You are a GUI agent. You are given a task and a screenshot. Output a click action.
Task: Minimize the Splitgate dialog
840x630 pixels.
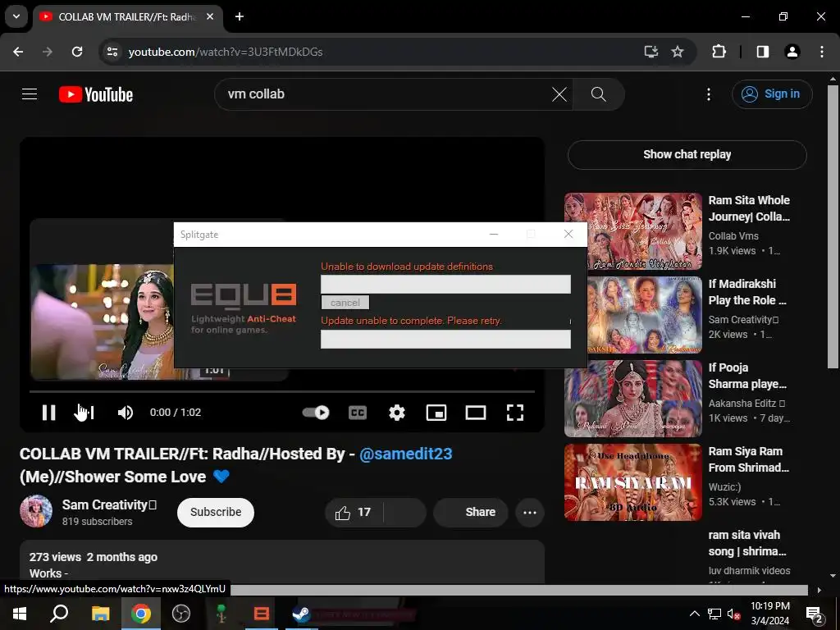pyautogui.click(x=494, y=234)
